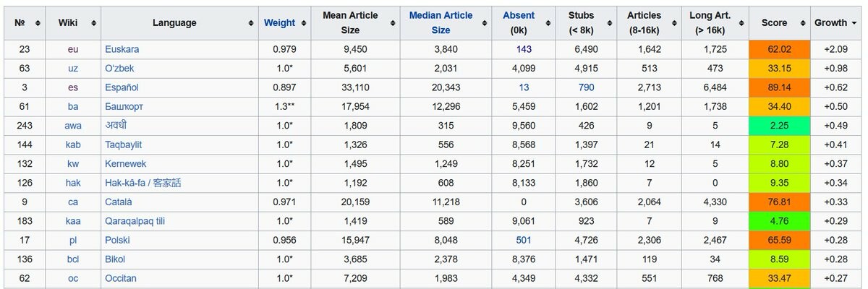The image size is (868, 289).
Task: Click the +2.09 growth cell for Euskara
Action: pos(835,49)
